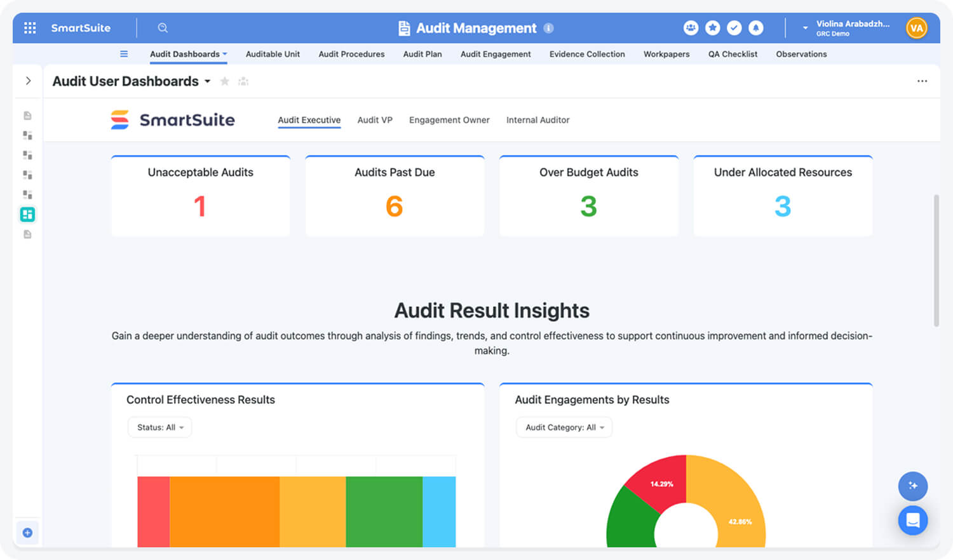953x560 pixels.
Task: Click the SmartSuite brand name in header
Action: pyautogui.click(x=81, y=28)
